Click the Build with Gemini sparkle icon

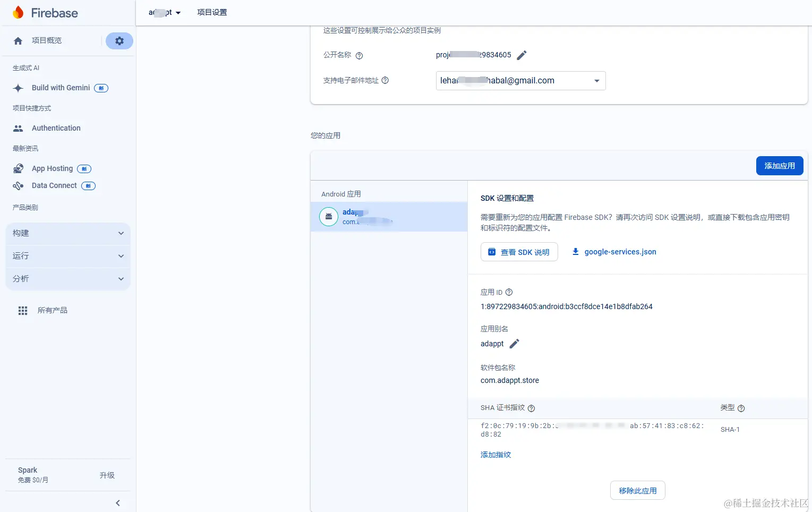[x=18, y=88]
